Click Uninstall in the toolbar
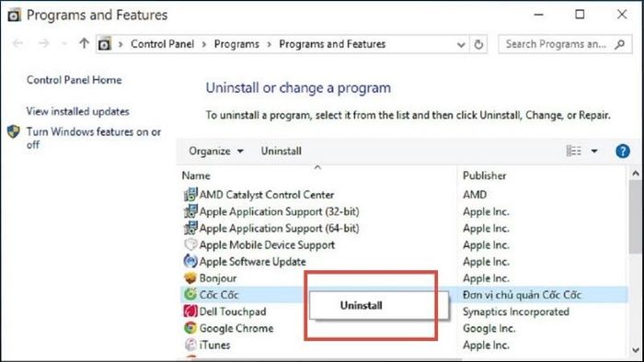The width and height of the screenshot is (644, 362). click(x=282, y=151)
